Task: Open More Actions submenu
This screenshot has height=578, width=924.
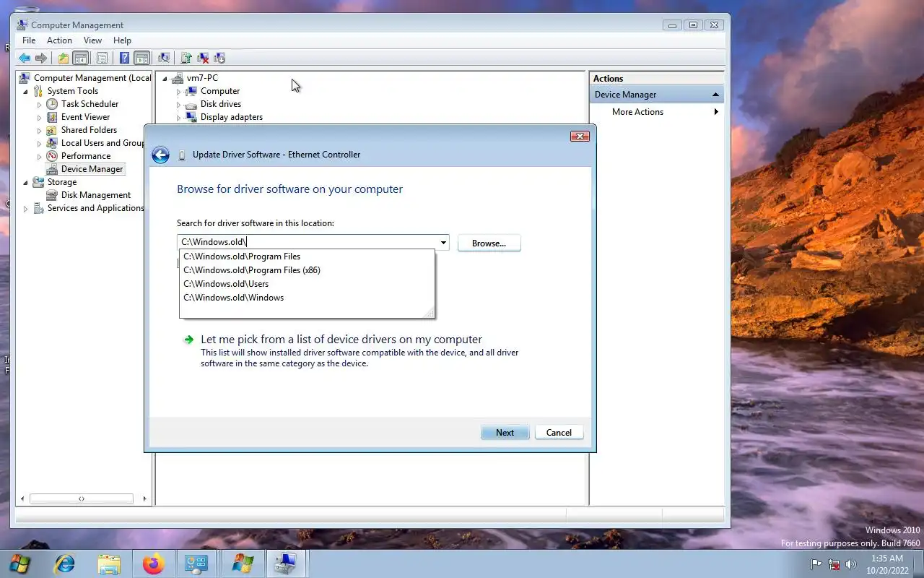Action: point(656,112)
